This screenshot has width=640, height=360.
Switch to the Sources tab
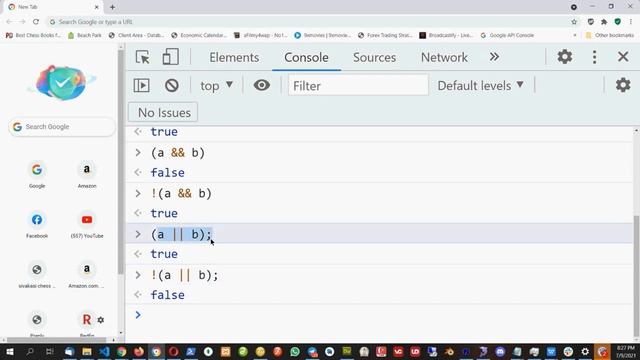tap(374, 57)
